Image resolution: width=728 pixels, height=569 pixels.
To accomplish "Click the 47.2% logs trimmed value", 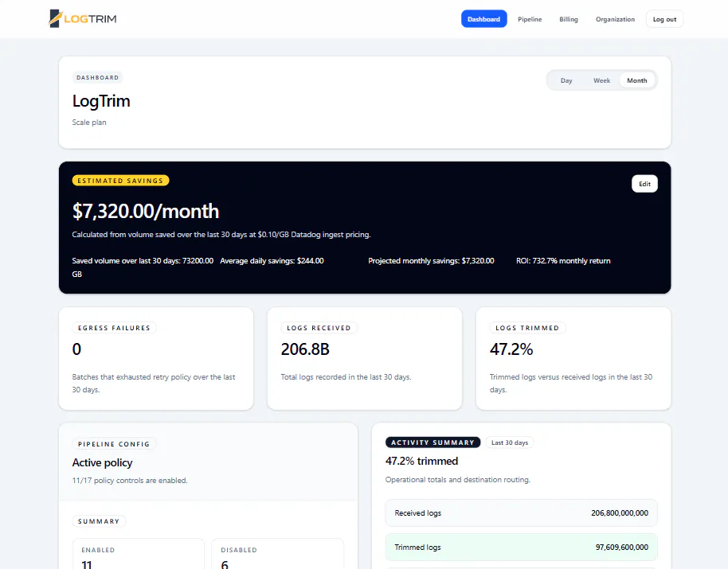I will pyautogui.click(x=511, y=349).
